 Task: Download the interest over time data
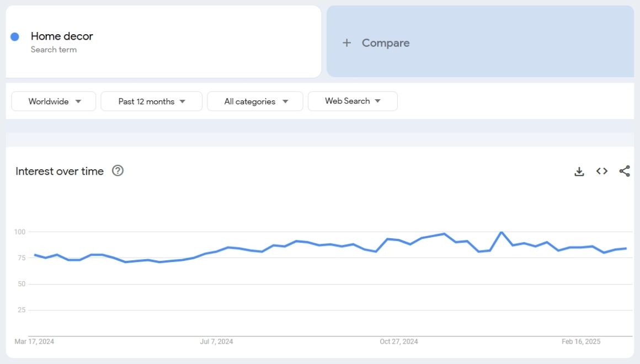point(579,172)
